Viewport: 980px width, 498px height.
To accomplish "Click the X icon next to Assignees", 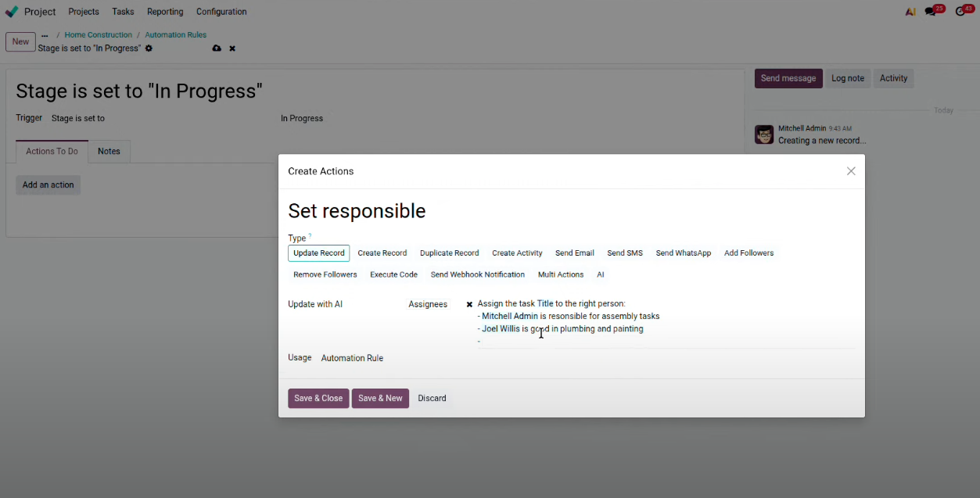I will click(x=469, y=305).
